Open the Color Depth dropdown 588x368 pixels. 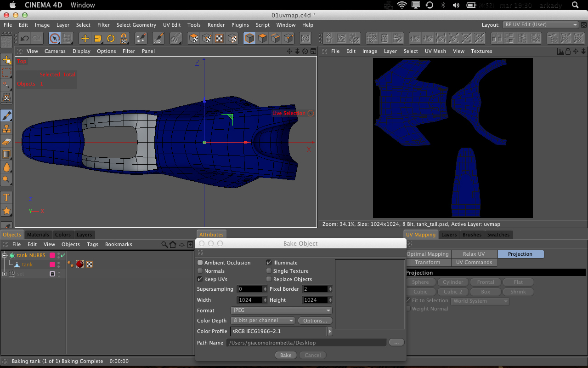[263, 321]
